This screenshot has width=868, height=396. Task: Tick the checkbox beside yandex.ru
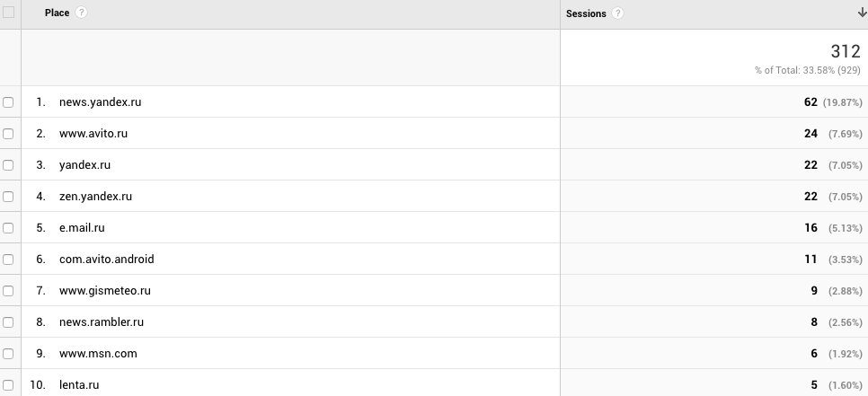point(9,165)
